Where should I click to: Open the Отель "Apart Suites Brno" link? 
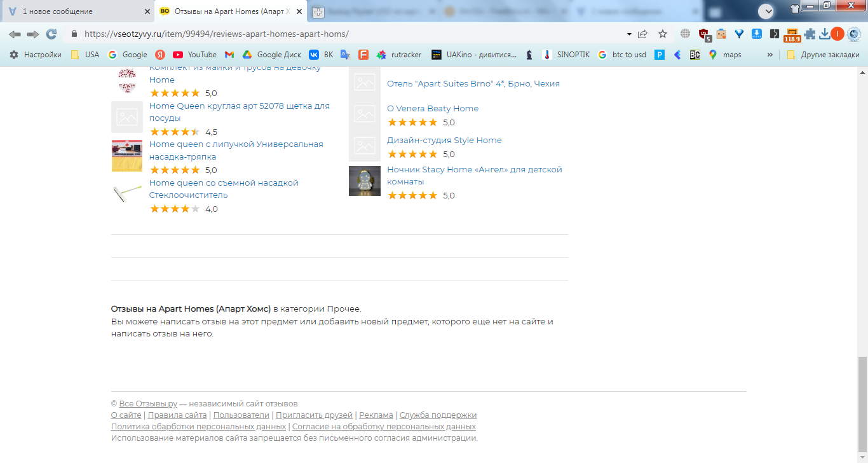pos(473,83)
